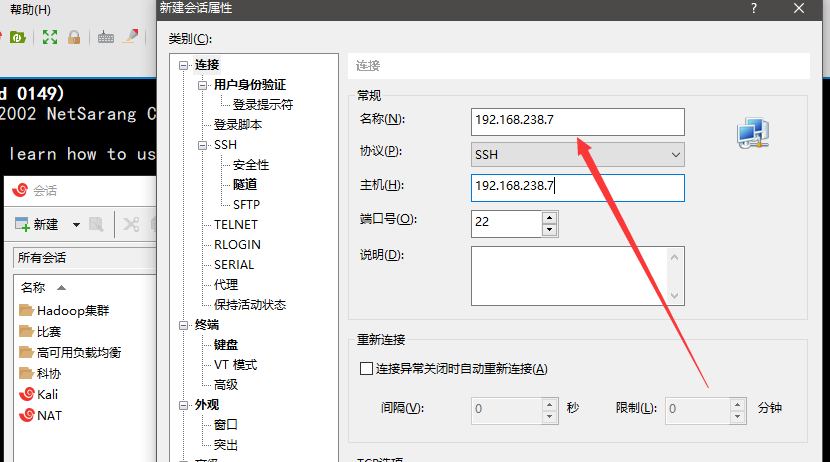Screen dimensions: 830x462
Task: Select 窗口 under 外观
Action: tap(225, 425)
